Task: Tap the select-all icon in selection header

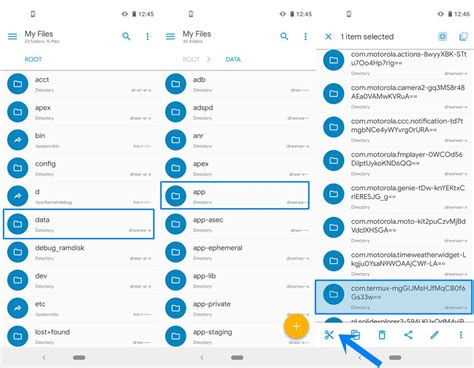Action: point(442,36)
